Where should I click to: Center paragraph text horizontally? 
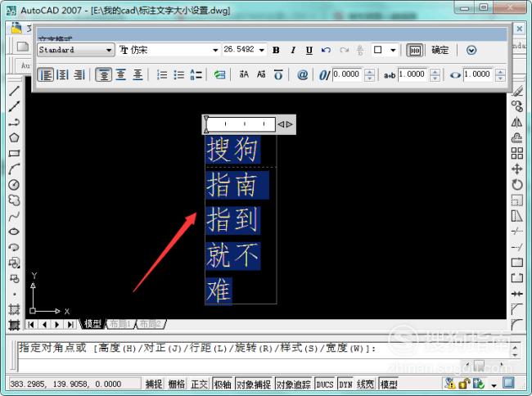click(x=63, y=74)
